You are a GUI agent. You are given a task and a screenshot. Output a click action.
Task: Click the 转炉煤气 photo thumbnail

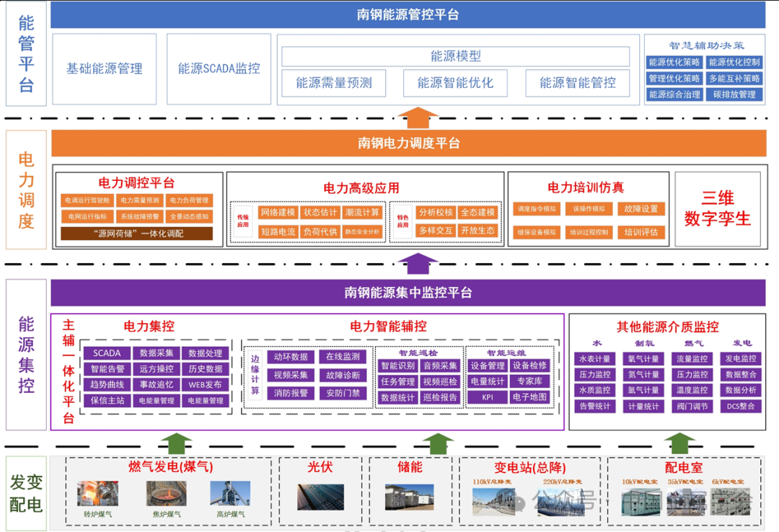pyautogui.click(x=97, y=494)
